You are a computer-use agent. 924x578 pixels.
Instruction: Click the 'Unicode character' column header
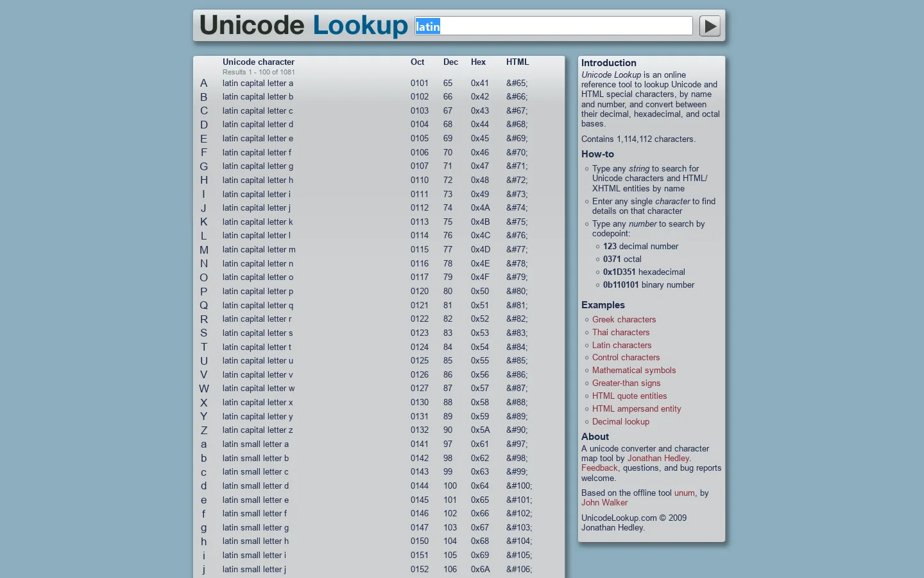[259, 62]
